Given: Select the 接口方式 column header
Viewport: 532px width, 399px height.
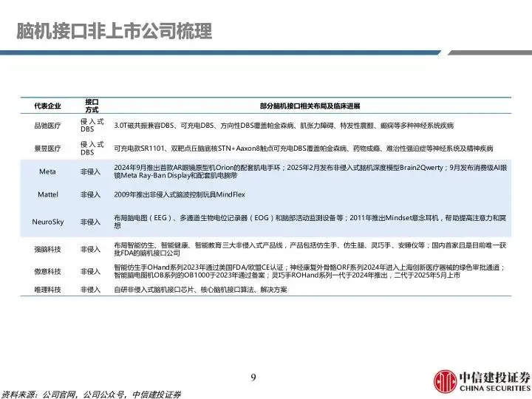Looking at the screenshot, I should [92, 106].
